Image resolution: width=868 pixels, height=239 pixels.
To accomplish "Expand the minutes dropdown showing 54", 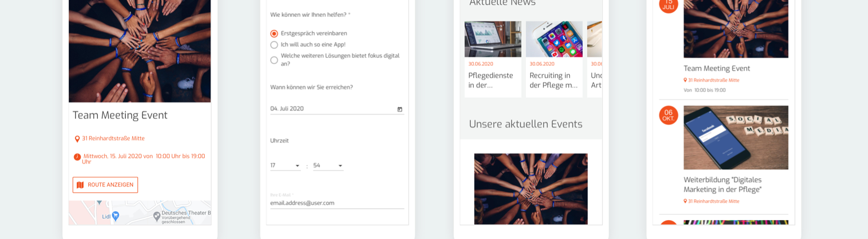I will pos(328,165).
